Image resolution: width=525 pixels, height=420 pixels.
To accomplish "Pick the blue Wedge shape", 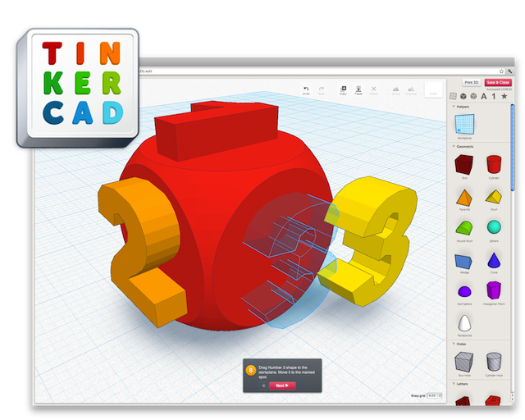I will tap(463, 262).
